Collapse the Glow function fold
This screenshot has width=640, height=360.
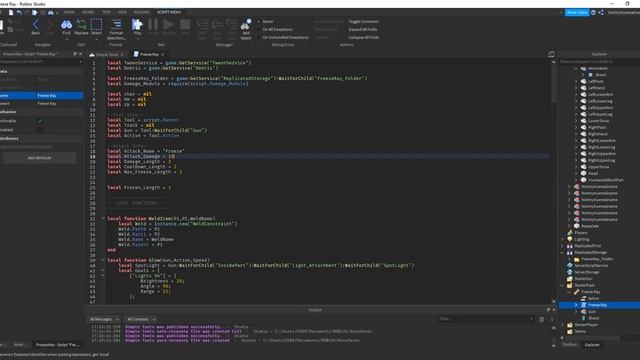[x=103, y=260]
